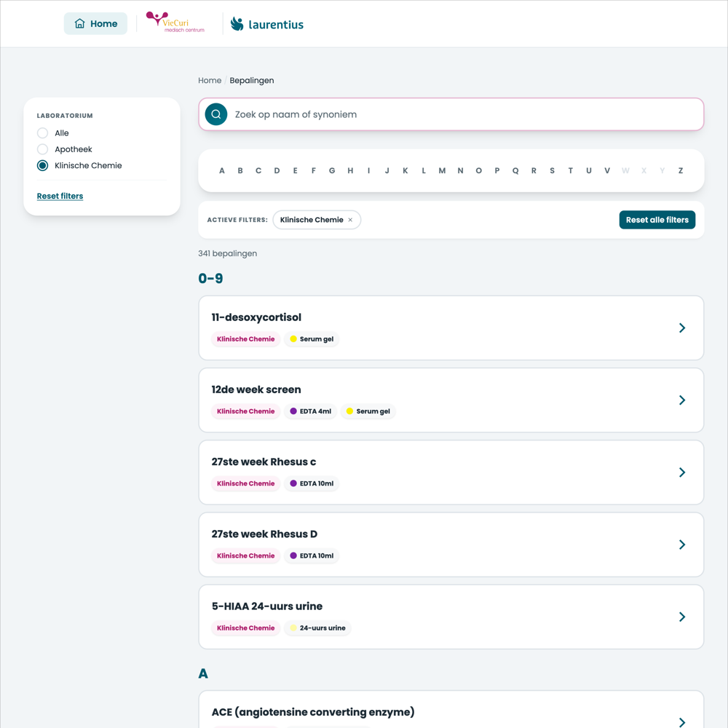Select the Apotheek radio option

tap(42, 149)
